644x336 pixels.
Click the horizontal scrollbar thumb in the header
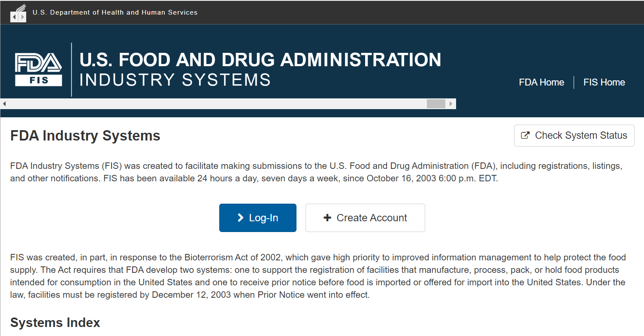pyautogui.click(x=436, y=104)
